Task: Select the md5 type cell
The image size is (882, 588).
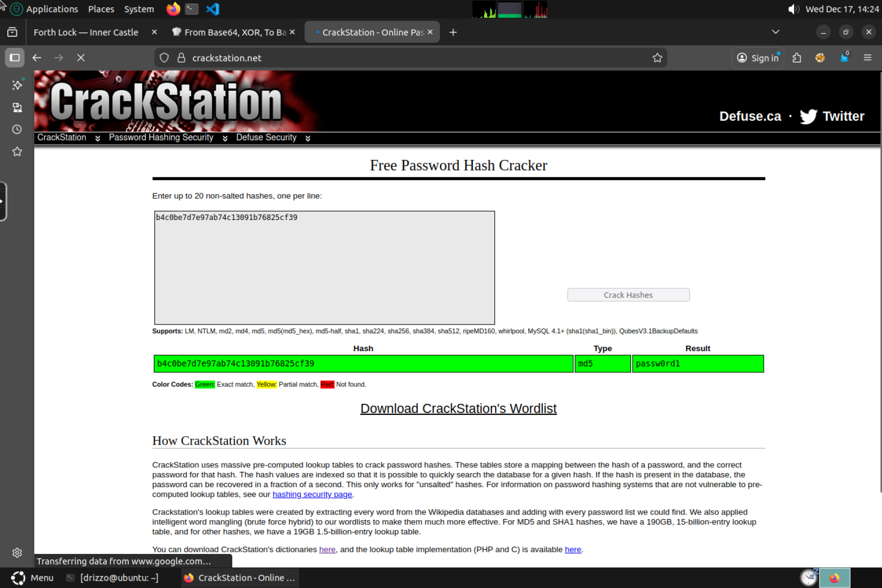Action: pos(603,364)
